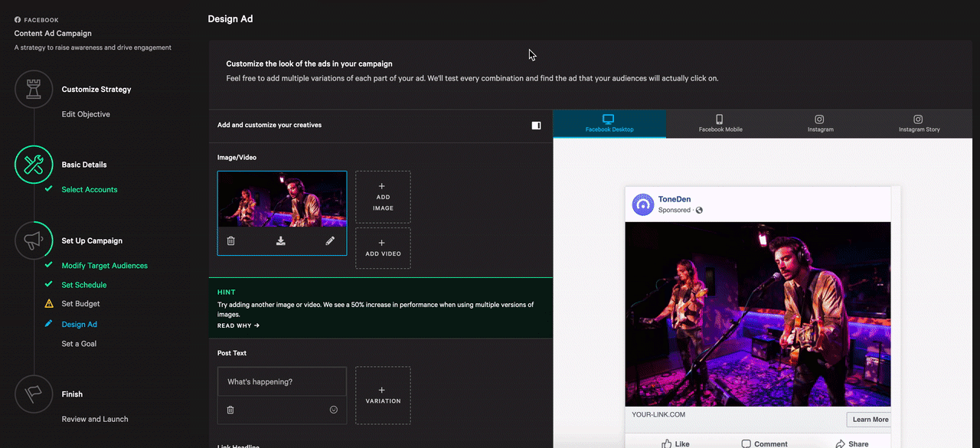The width and height of the screenshot is (980, 448).
Task: Click the Share arrow in ad preview
Action: click(841, 443)
